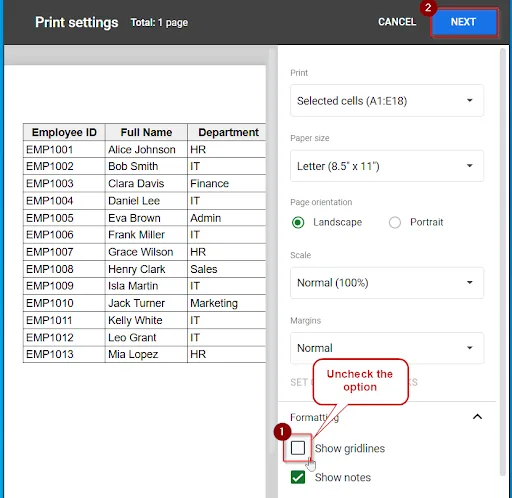This screenshot has width=512, height=498.
Task: Open the Scale Normal (100%) dropdown
Action: tap(387, 283)
